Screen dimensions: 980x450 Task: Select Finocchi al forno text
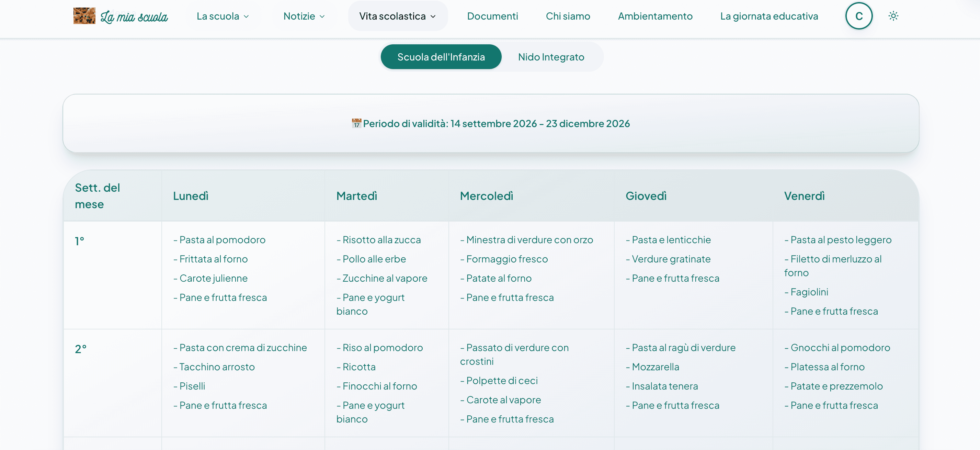pyautogui.click(x=377, y=386)
